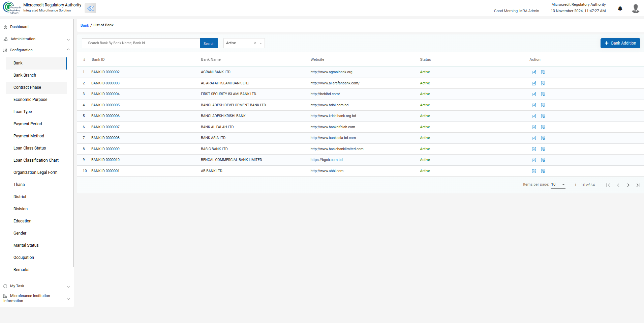Click the MRA logo in header

pyautogui.click(x=12, y=8)
